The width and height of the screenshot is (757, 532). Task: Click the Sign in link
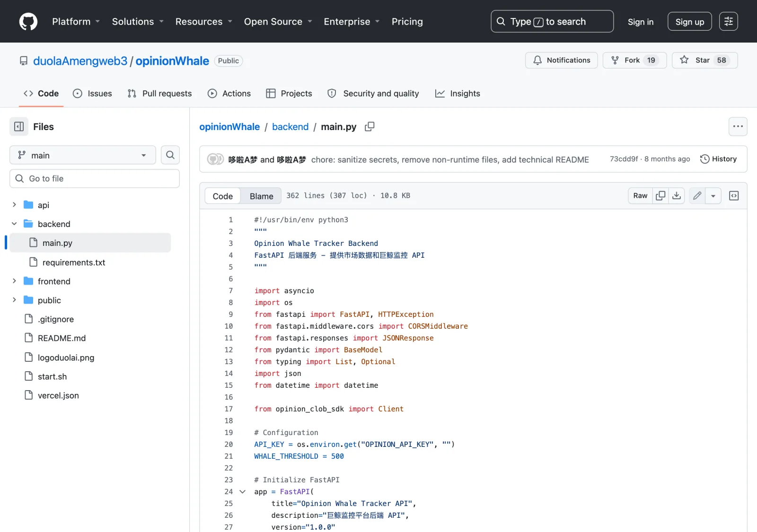click(x=640, y=22)
